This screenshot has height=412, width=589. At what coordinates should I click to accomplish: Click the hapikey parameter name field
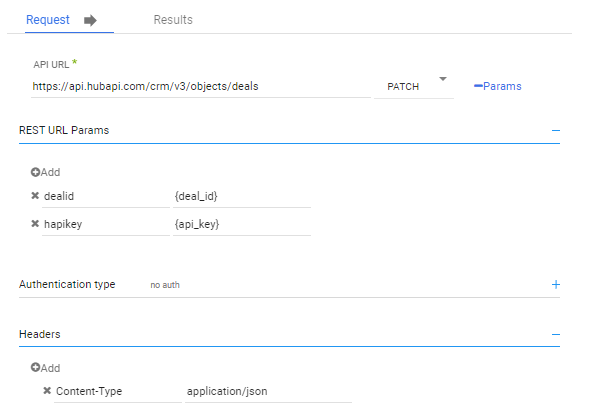point(106,225)
